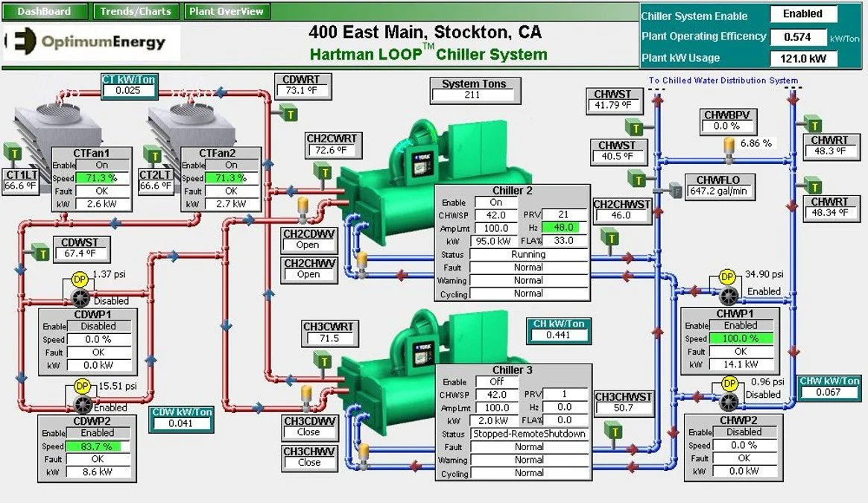Toggle CTFan1 Enable On field
868x503 pixels.
(102, 165)
